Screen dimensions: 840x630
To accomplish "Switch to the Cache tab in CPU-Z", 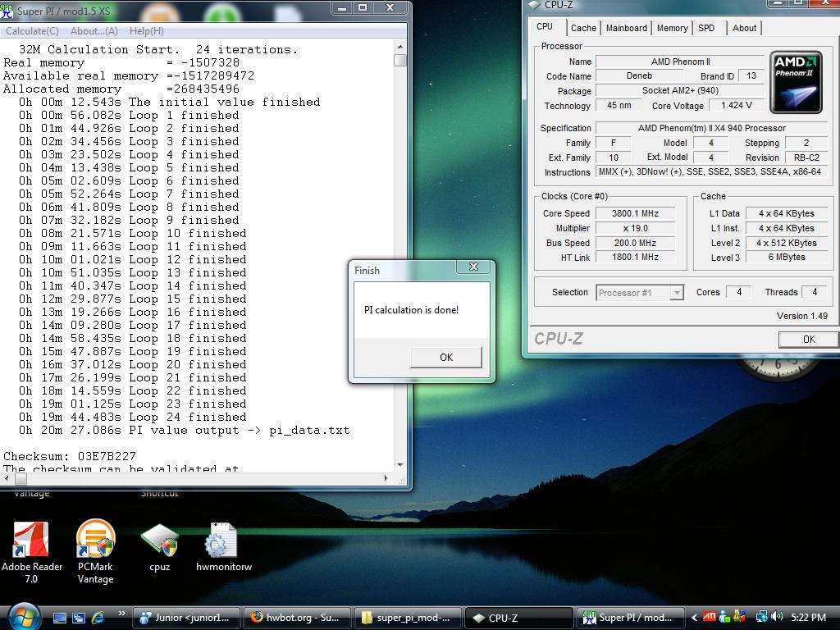I will (x=583, y=28).
